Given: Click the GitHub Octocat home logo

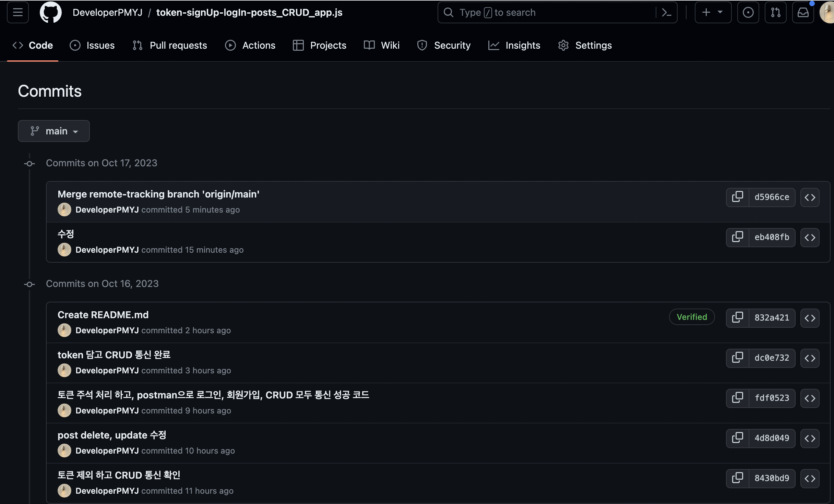Looking at the screenshot, I should click(x=51, y=12).
